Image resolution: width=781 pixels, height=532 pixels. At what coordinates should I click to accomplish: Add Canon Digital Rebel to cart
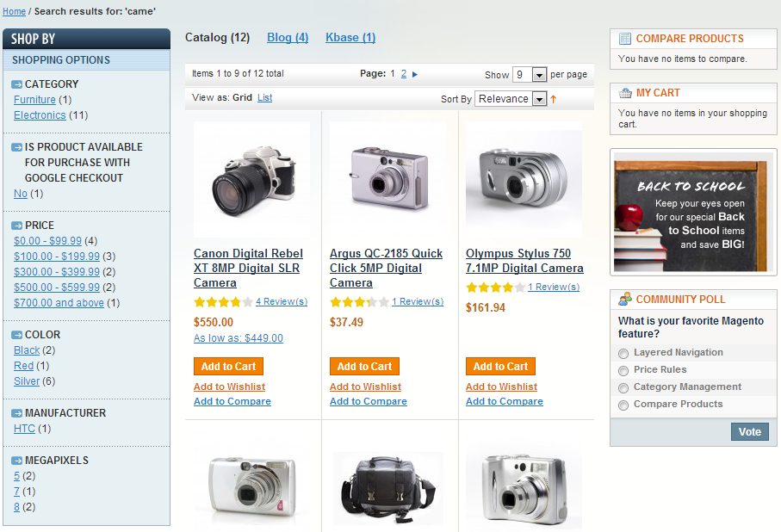coord(228,366)
